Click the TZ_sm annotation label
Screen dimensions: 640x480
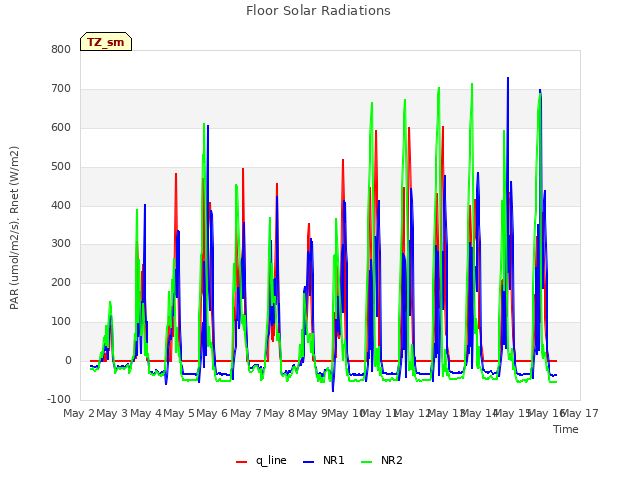[106, 42]
